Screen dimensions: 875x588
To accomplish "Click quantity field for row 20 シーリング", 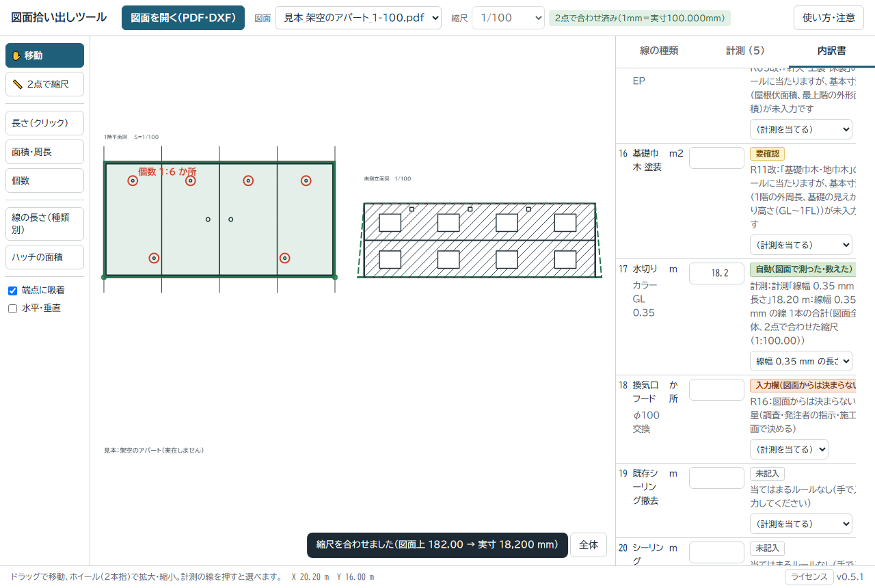I will pos(716,552).
